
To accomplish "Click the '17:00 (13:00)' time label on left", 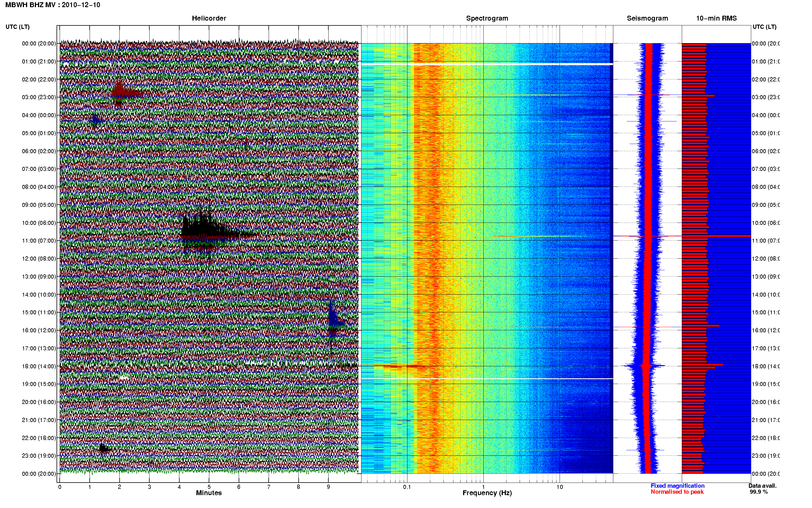I will 39,348.
